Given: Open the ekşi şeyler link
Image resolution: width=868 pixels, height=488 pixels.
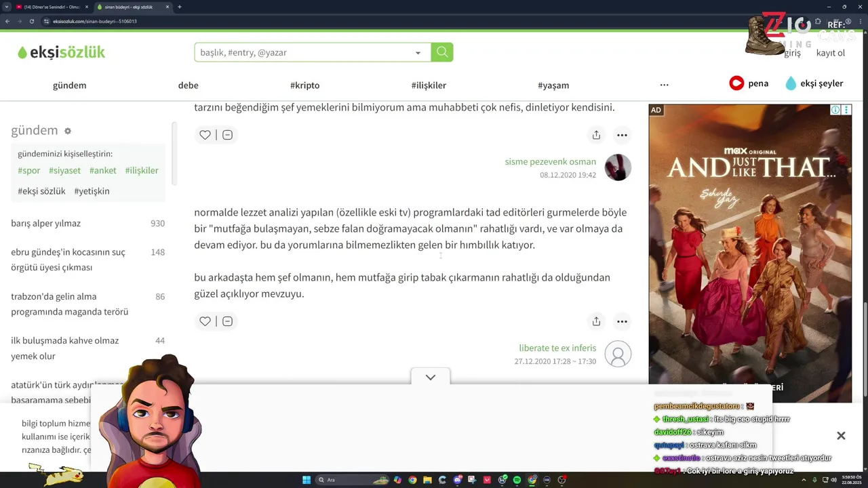Looking at the screenshot, I should pyautogui.click(x=814, y=83).
